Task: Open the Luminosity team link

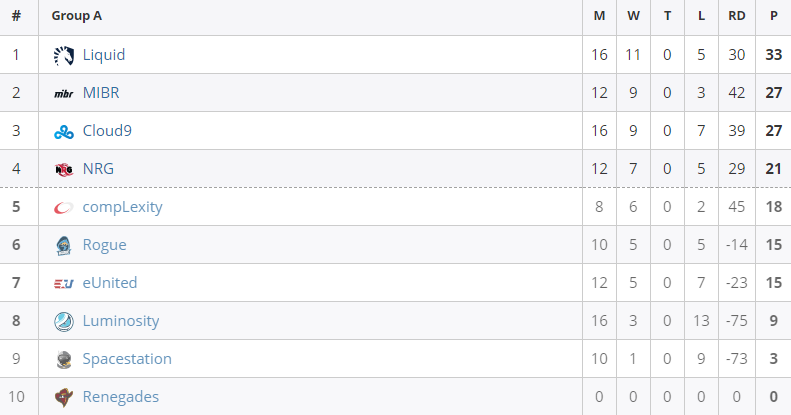Action: pos(121,321)
